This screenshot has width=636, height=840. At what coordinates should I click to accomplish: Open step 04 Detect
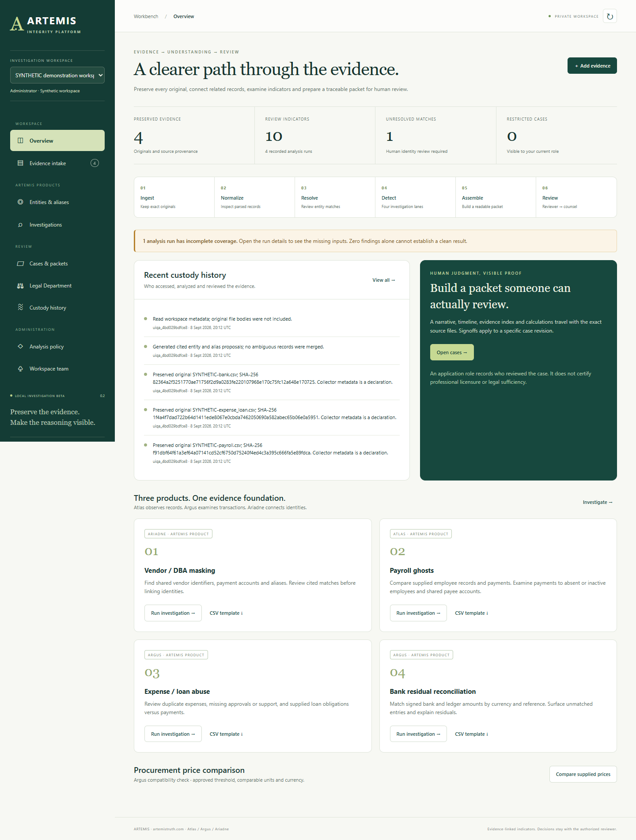point(415,197)
